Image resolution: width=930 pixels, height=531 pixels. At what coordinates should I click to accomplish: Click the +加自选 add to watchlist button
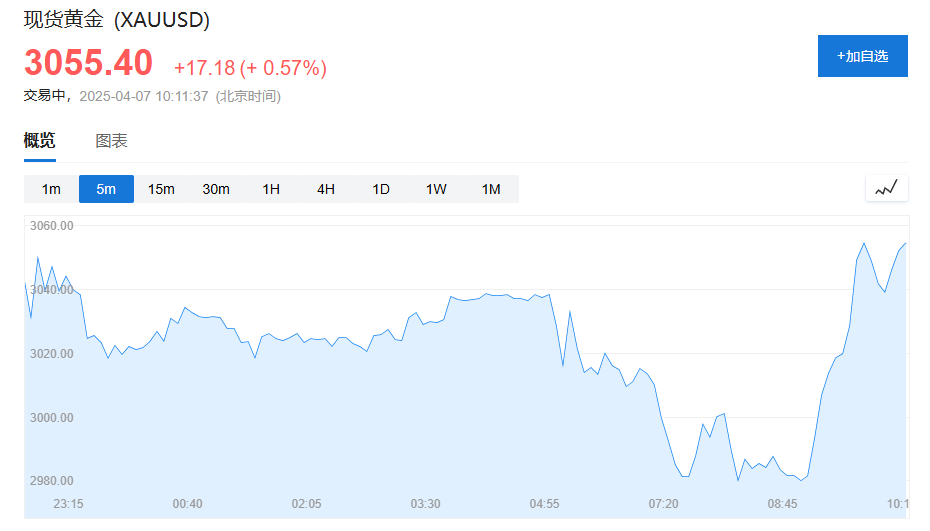[862, 56]
